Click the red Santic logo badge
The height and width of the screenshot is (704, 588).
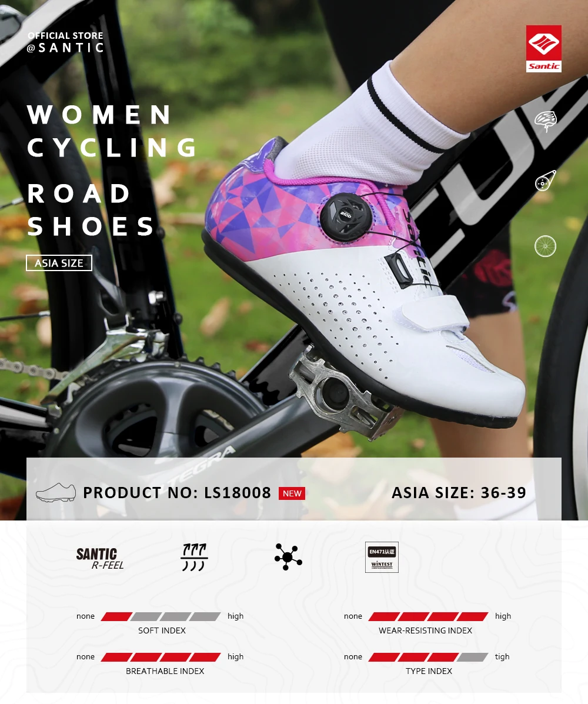coord(543,48)
